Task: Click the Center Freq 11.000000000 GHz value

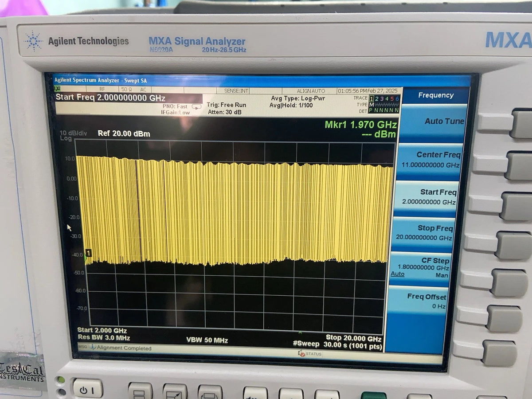Action: pos(430,165)
